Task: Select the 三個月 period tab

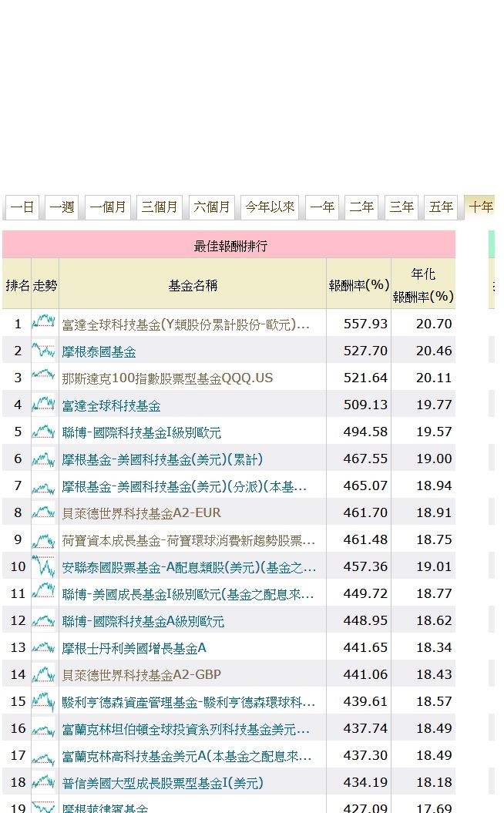Action: pos(160,207)
